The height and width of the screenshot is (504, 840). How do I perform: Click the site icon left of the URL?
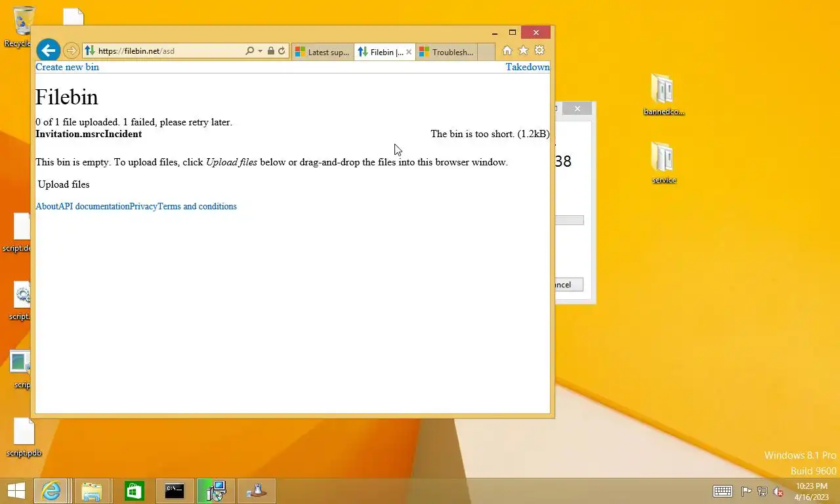coord(90,51)
